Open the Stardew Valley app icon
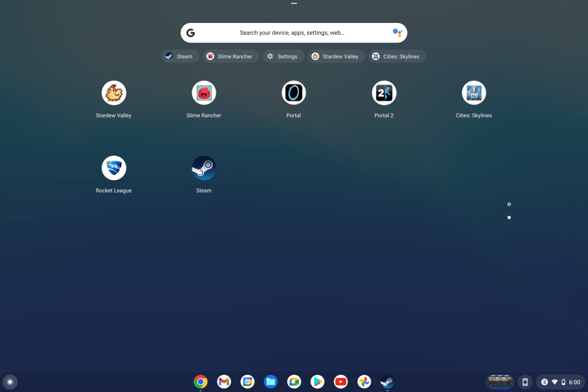The height and width of the screenshot is (392, 588). pos(113,93)
